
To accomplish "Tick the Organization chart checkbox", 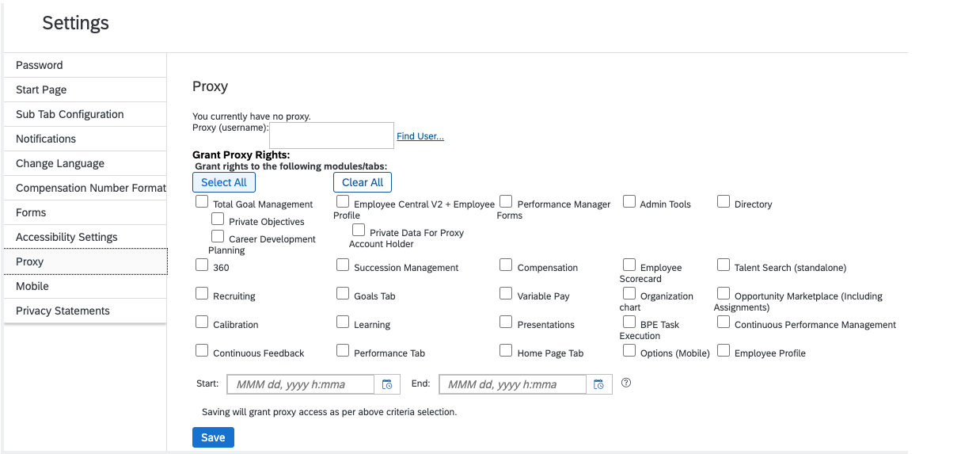I will pos(629,294).
